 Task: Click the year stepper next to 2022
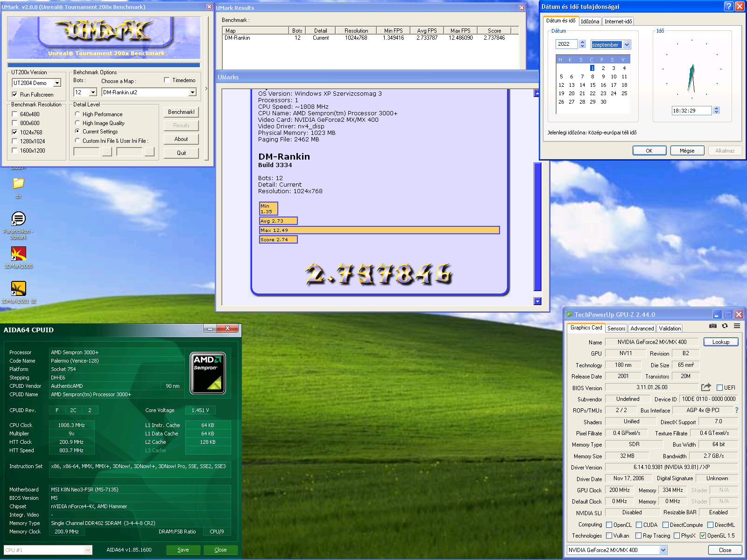click(x=582, y=44)
